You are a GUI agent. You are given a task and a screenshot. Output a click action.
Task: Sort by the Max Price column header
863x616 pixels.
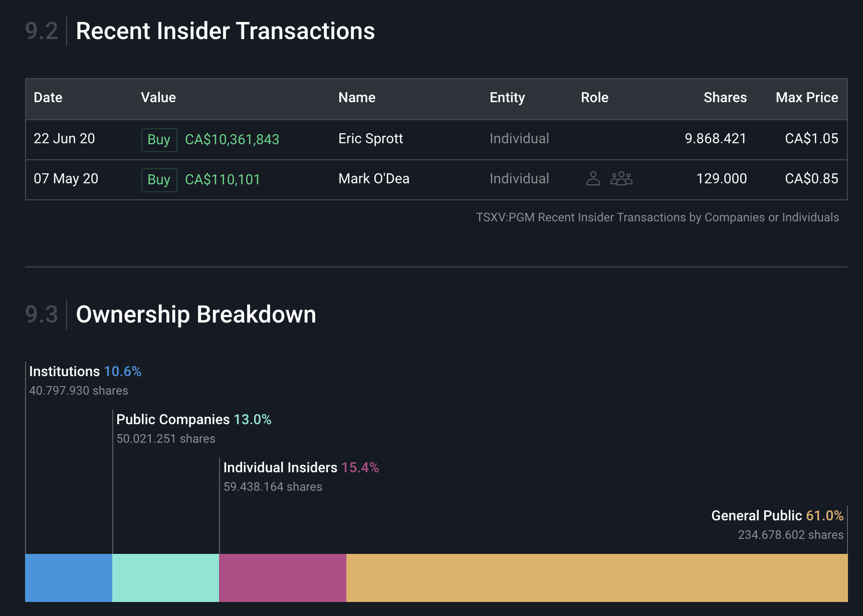[806, 98]
